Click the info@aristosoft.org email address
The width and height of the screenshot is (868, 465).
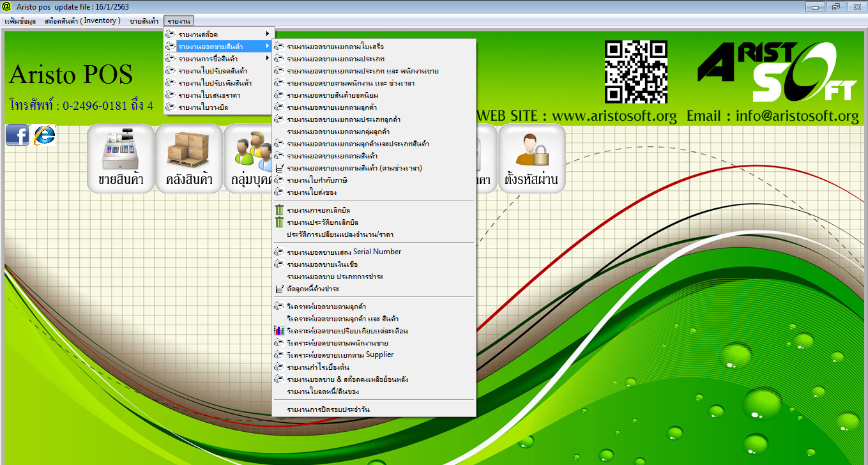(797, 116)
